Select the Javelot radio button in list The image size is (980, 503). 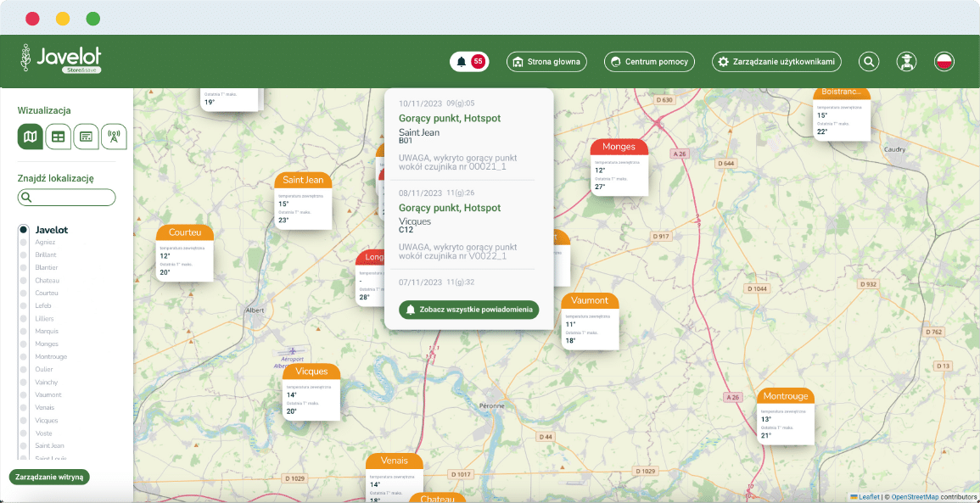(x=24, y=230)
